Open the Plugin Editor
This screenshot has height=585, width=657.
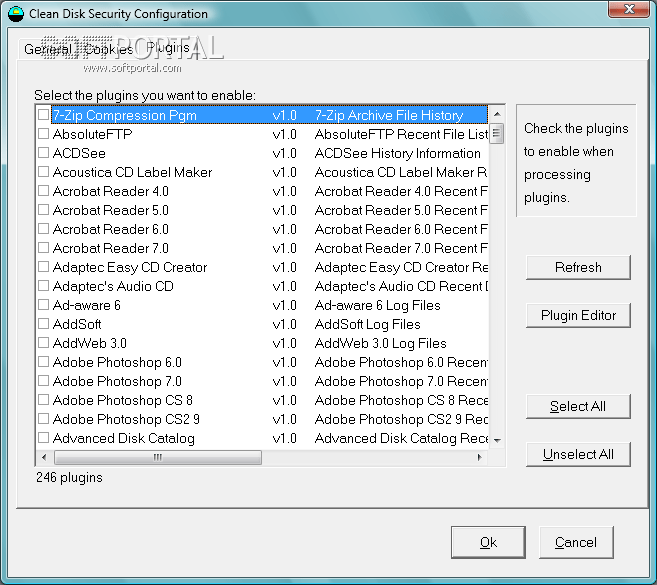[x=578, y=315]
